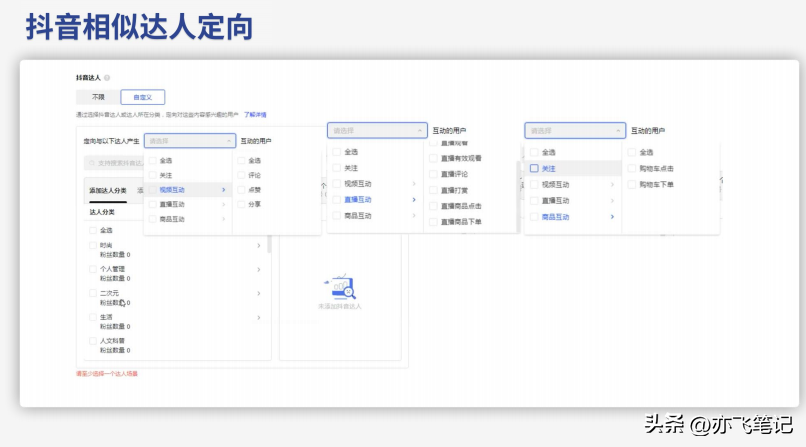The image size is (806, 447).
Task: Expand the 生活 category row chevron
Action: [x=259, y=318]
